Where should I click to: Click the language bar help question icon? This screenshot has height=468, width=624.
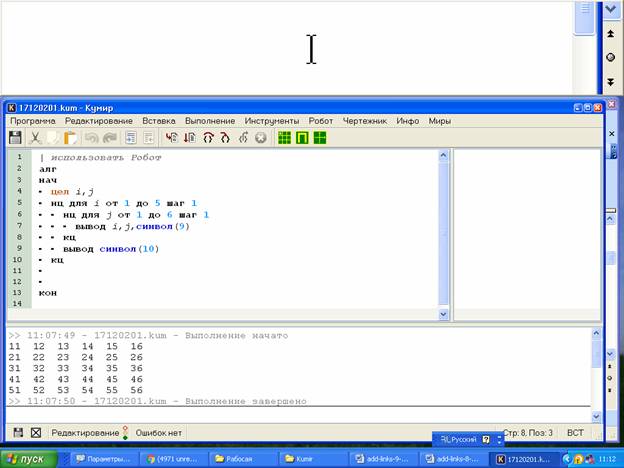pyautogui.click(x=486, y=439)
